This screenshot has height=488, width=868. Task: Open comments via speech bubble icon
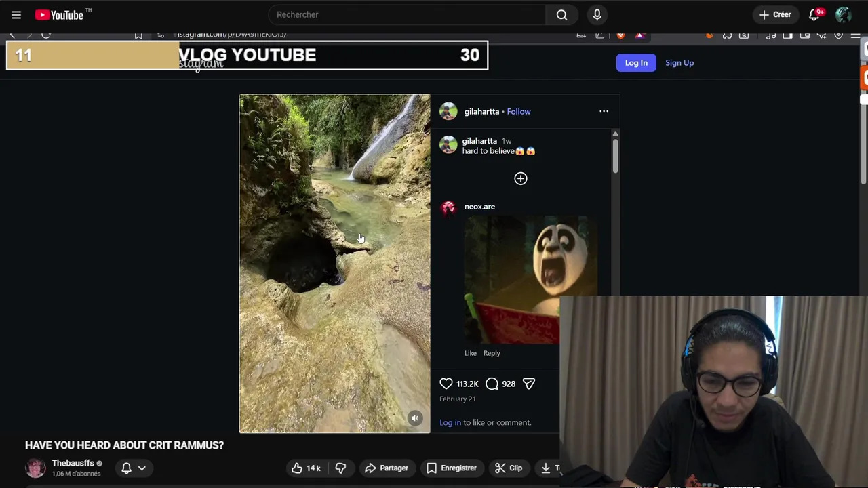coord(492,384)
